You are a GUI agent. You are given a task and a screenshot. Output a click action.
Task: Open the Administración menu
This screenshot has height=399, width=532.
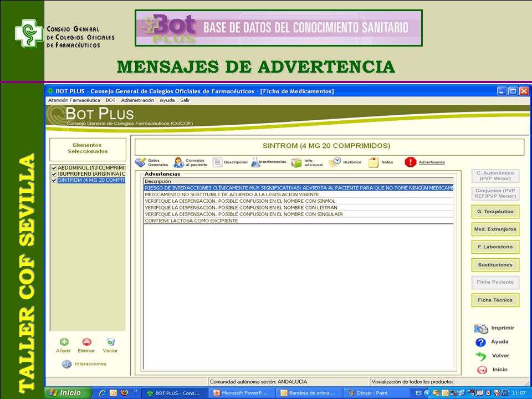click(137, 100)
